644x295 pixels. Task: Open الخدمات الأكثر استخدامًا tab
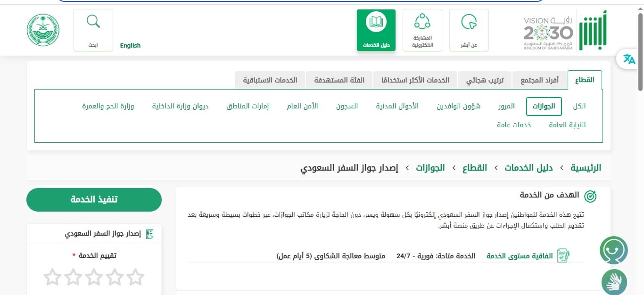(x=415, y=80)
